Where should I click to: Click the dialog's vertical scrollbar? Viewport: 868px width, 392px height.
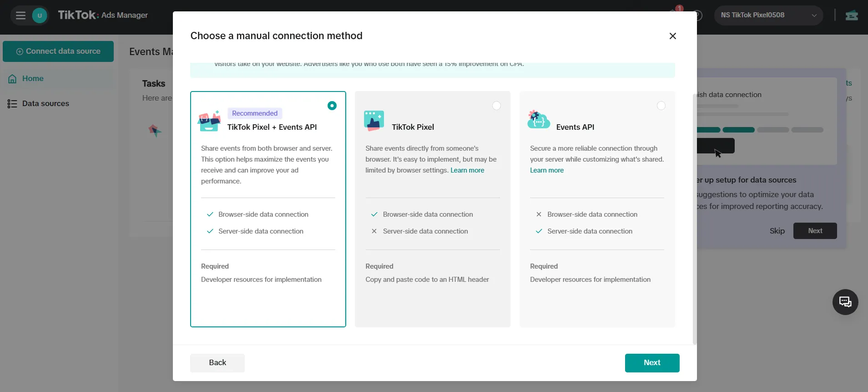(x=694, y=219)
